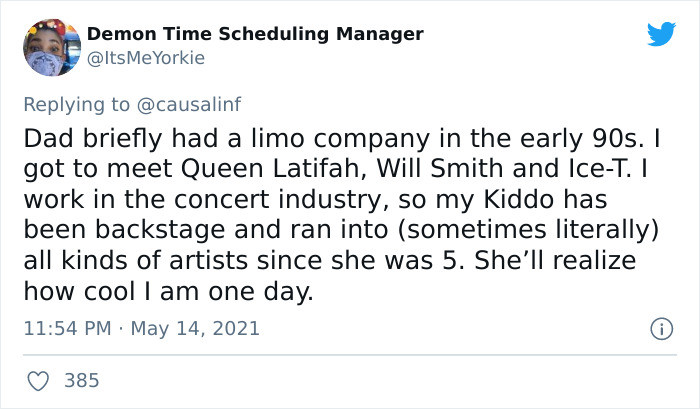Viewport: 700px width, 409px height.
Task: Open the tweet info circle icon
Action: click(x=661, y=329)
